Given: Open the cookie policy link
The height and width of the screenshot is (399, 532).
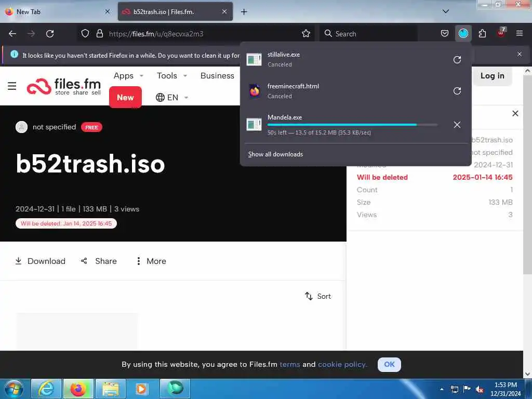Looking at the screenshot, I should tap(342, 364).
